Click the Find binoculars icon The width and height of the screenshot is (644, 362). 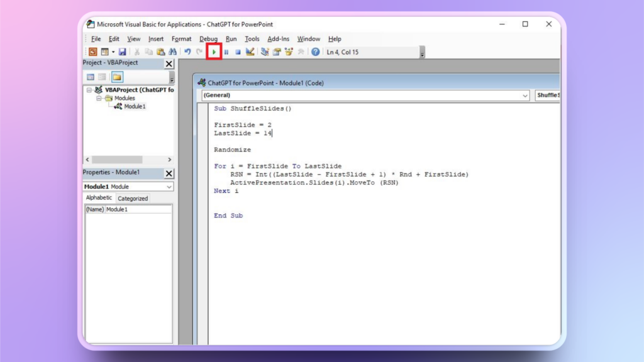coord(172,52)
